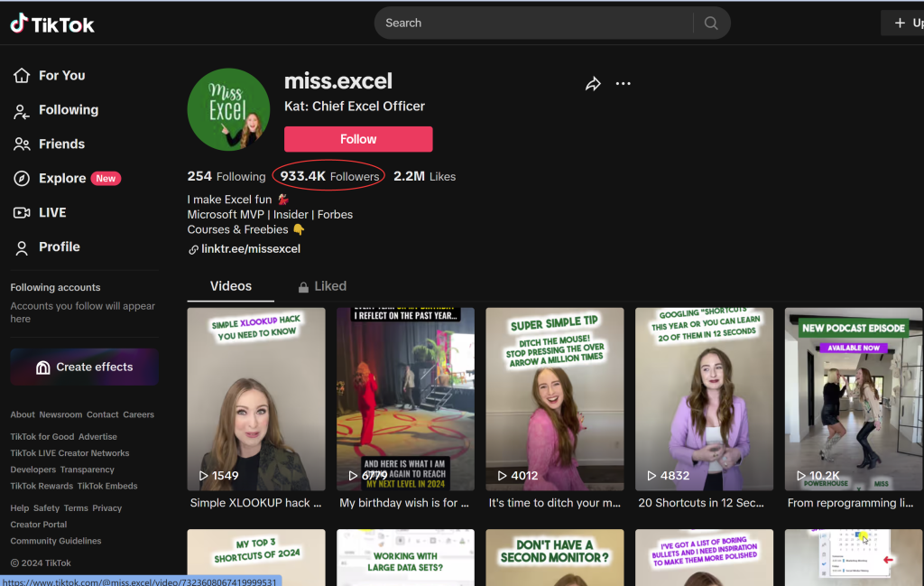Click the Create effects button
924x586 pixels.
click(x=84, y=367)
